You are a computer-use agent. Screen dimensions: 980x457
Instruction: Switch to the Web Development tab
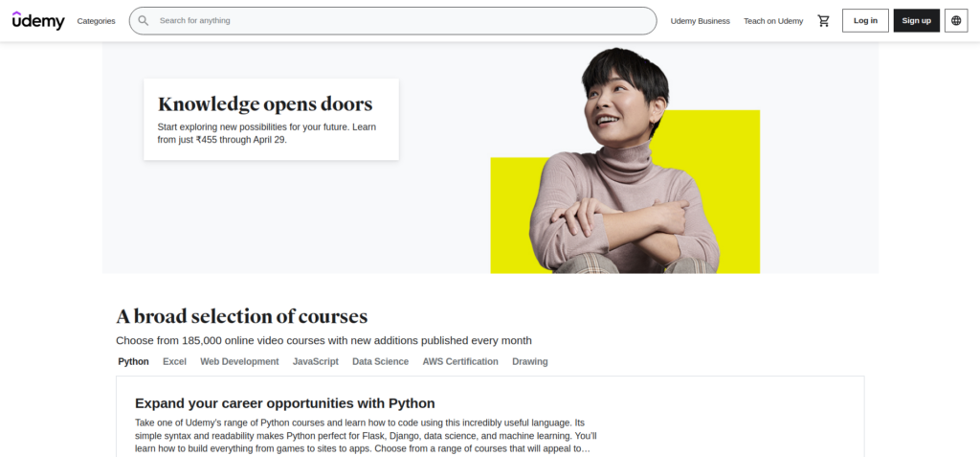pos(239,361)
